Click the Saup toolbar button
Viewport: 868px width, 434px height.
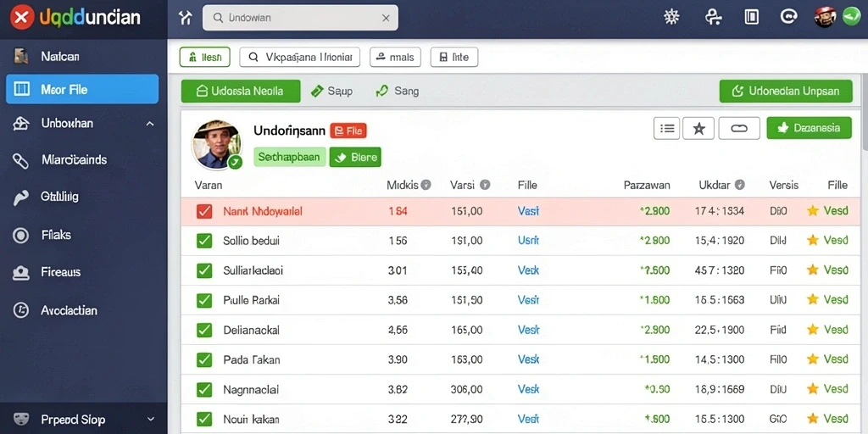pyautogui.click(x=331, y=92)
